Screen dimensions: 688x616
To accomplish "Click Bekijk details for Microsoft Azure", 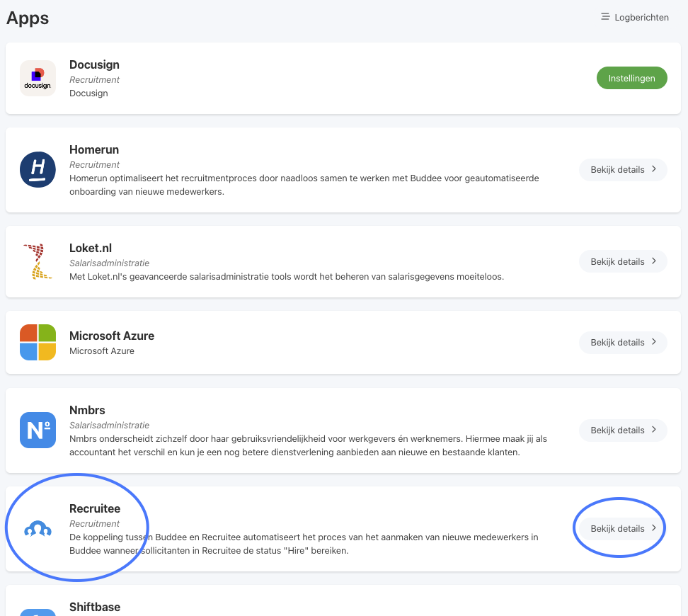I will pyautogui.click(x=623, y=342).
